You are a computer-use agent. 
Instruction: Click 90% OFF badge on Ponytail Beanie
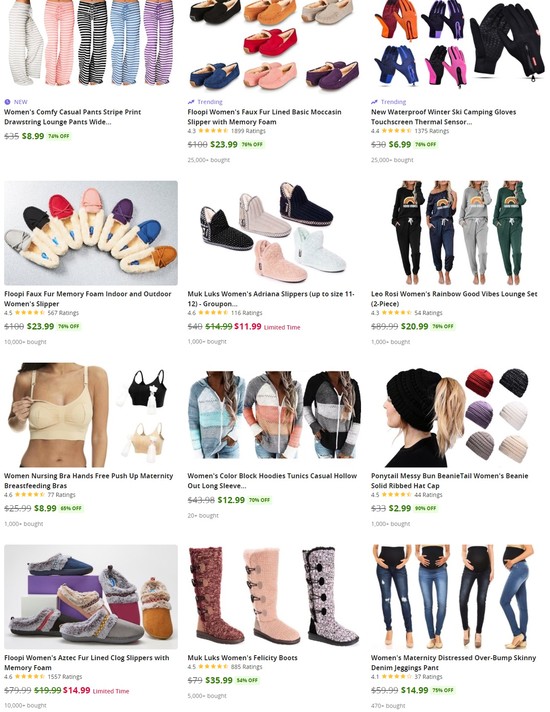click(426, 509)
